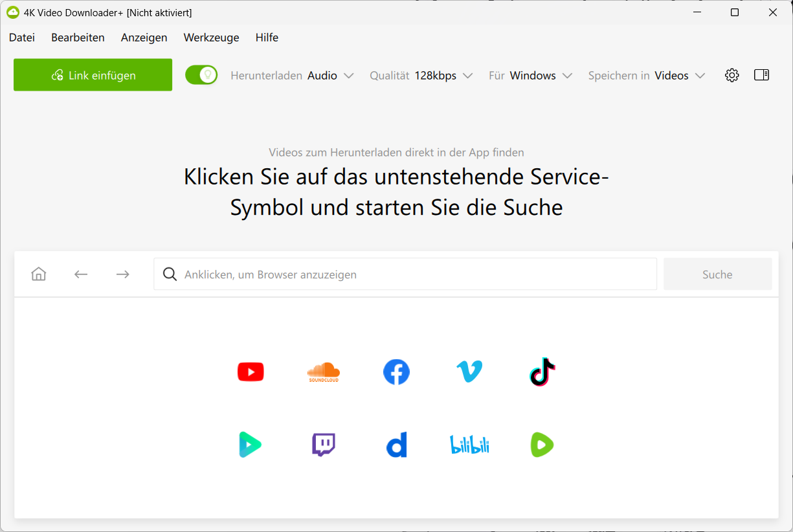This screenshot has width=793, height=532.
Task: Close the 4K Video Downloader window
Action: (x=773, y=12)
